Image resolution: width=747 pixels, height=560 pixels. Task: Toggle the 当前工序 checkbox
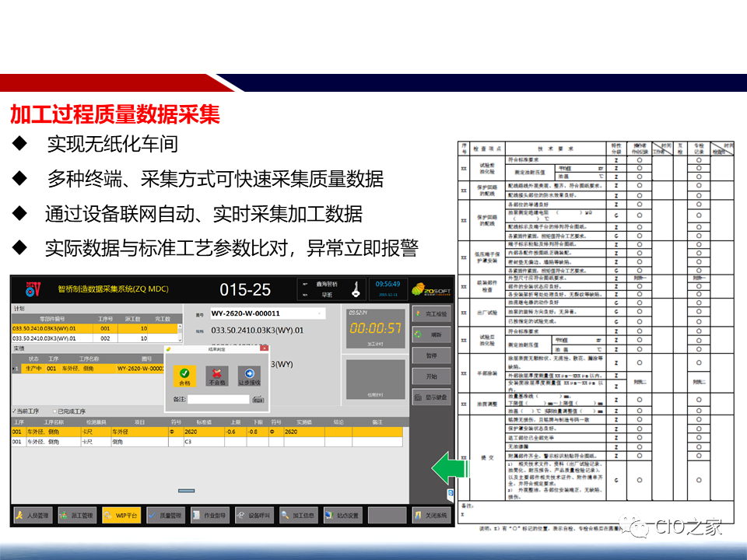point(14,411)
